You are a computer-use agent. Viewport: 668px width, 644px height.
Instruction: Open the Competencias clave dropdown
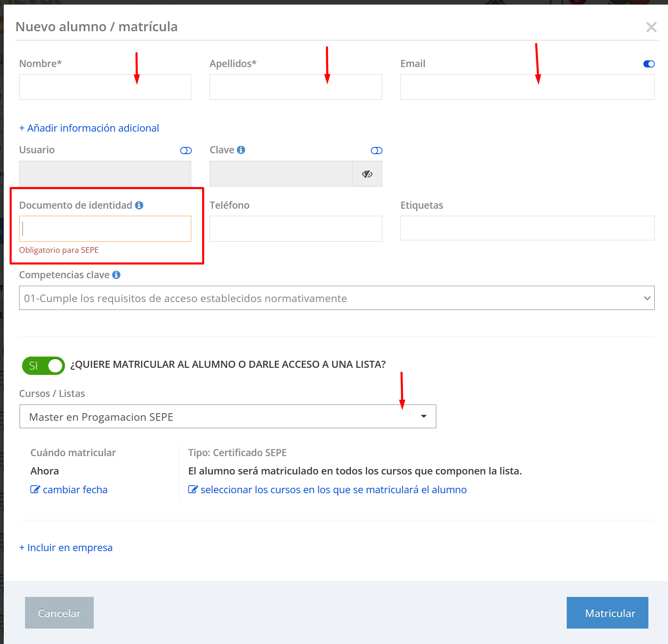tap(337, 298)
